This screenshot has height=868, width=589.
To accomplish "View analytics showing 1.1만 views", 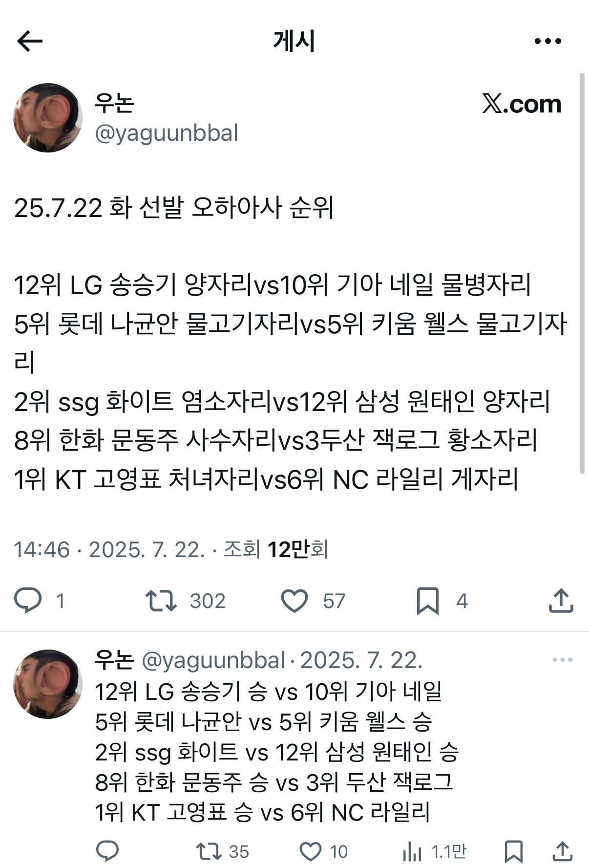I will tap(412, 851).
